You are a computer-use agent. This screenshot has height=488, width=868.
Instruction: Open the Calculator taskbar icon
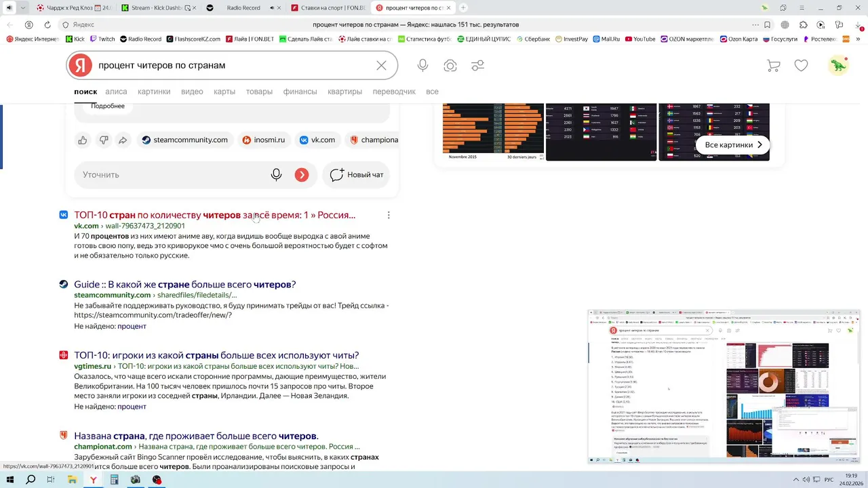(114, 480)
